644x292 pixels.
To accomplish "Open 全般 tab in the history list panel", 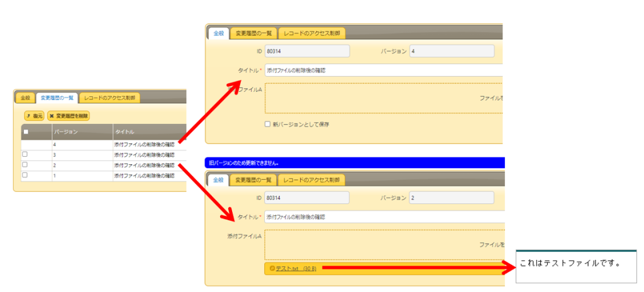I will pyautogui.click(x=25, y=98).
